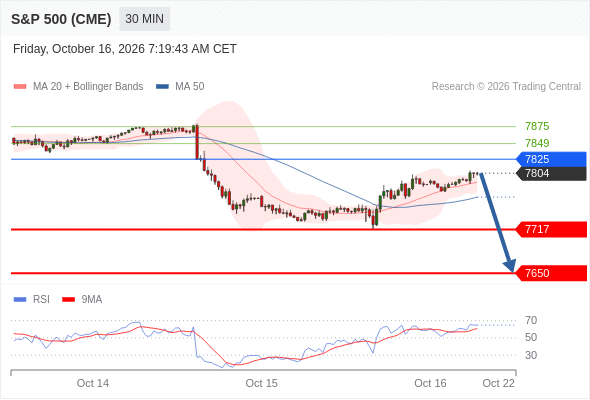Click the Oct 22 date axis label
The image size is (590, 400).
pos(498,383)
